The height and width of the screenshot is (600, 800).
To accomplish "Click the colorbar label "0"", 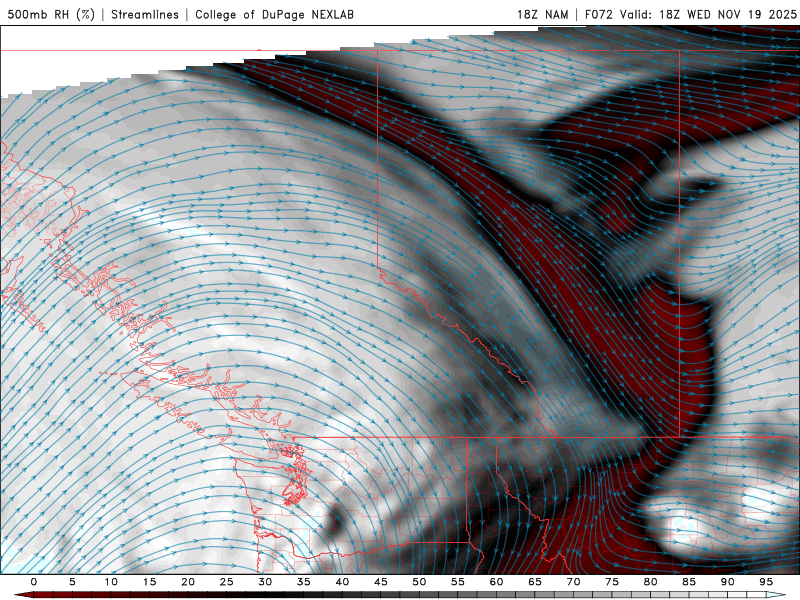I will click(34, 582).
